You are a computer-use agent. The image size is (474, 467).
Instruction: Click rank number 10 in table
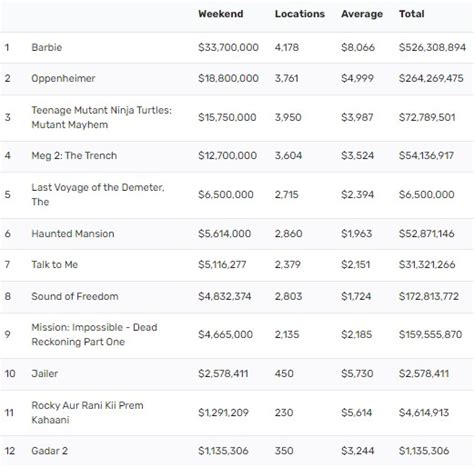tap(10, 374)
